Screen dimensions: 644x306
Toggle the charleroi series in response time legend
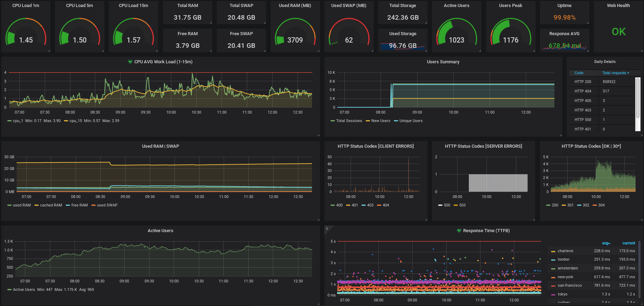(565, 251)
